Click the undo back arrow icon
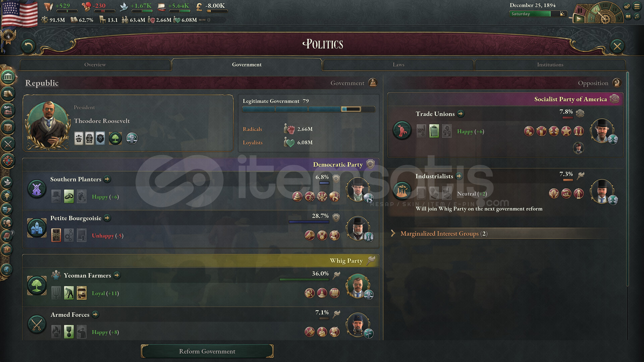This screenshot has height=362, width=644. tap(28, 46)
